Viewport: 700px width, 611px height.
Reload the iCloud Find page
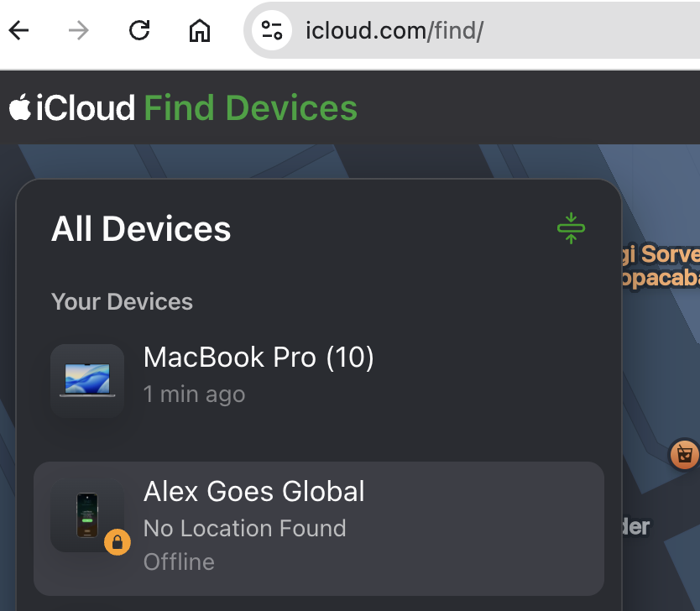(x=139, y=31)
